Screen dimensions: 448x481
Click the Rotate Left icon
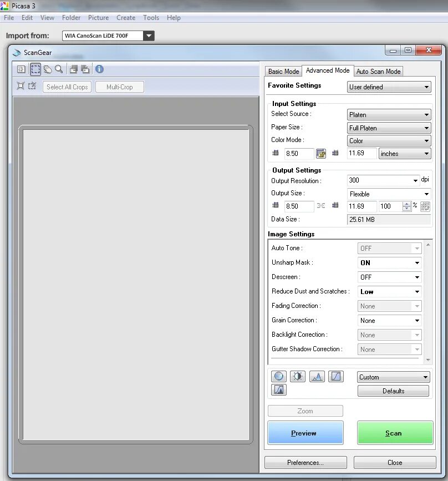point(73,69)
